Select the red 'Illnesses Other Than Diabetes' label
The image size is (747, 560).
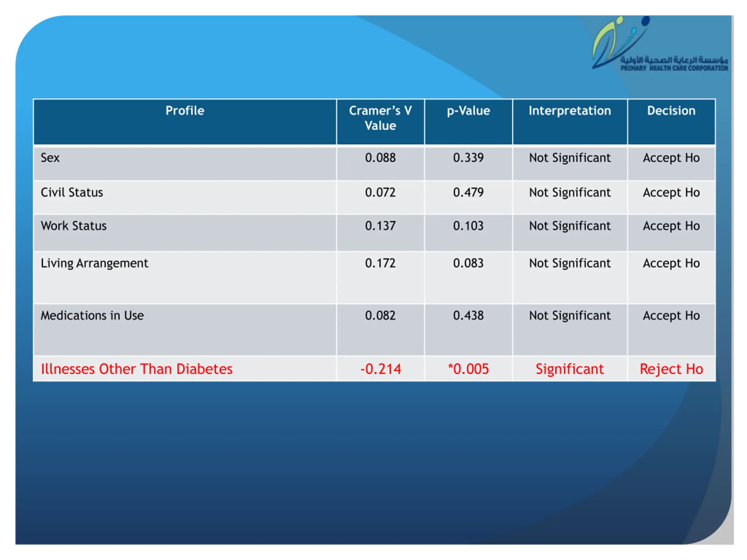pos(137,369)
